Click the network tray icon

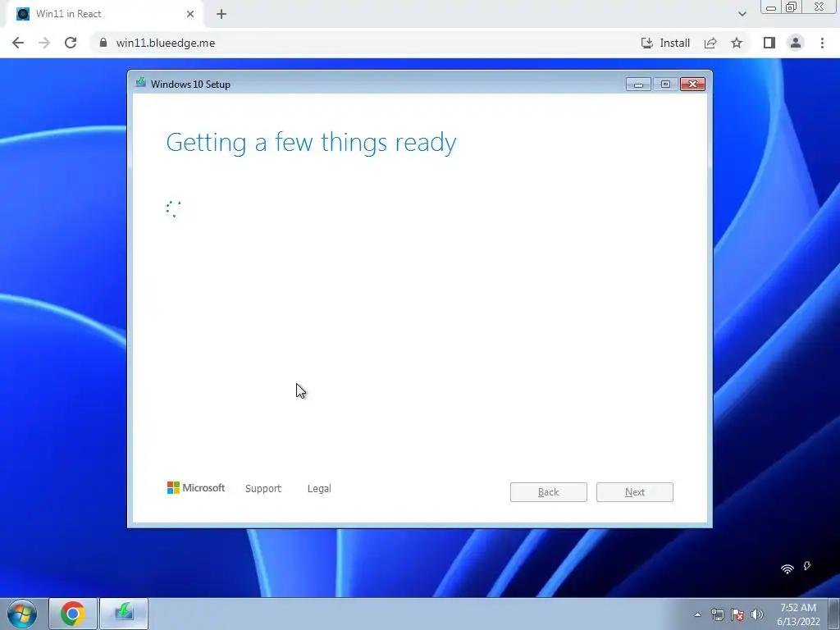pyautogui.click(x=717, y=614)
